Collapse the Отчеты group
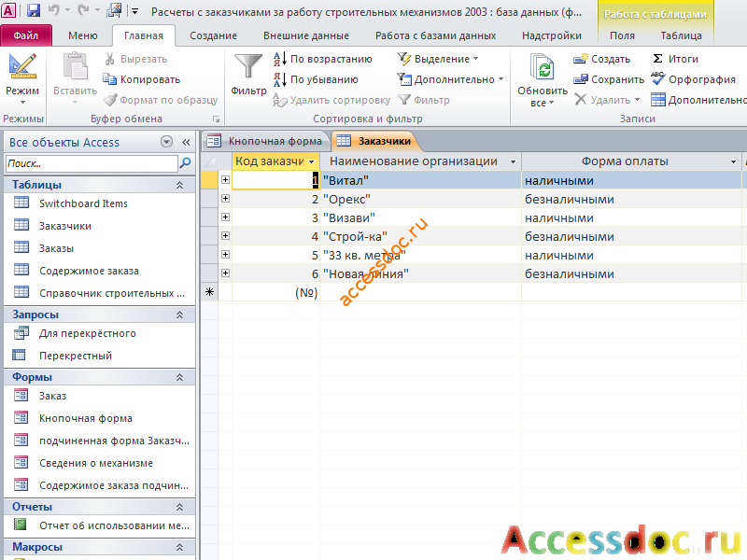747x560 pixels. click(x=179, y=507)
